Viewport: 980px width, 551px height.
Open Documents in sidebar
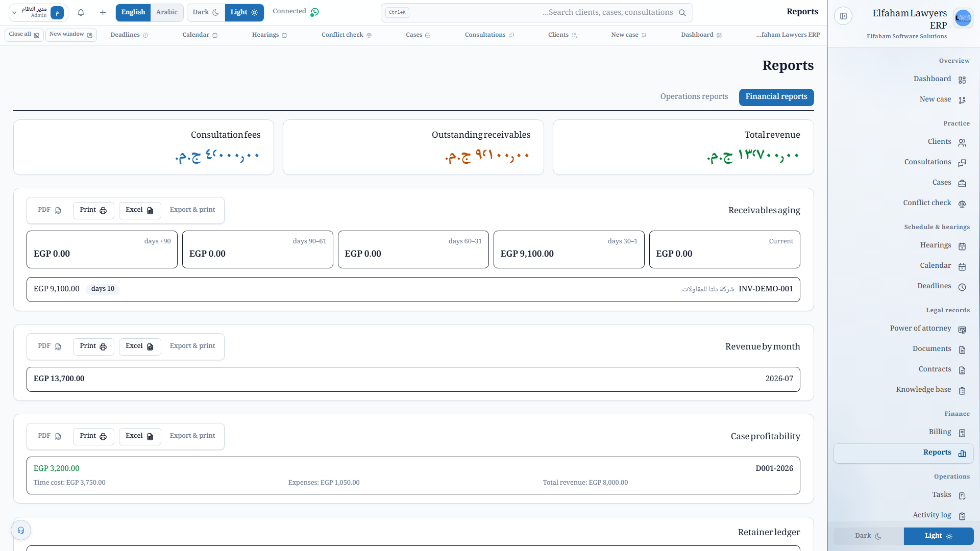point(904,349)
